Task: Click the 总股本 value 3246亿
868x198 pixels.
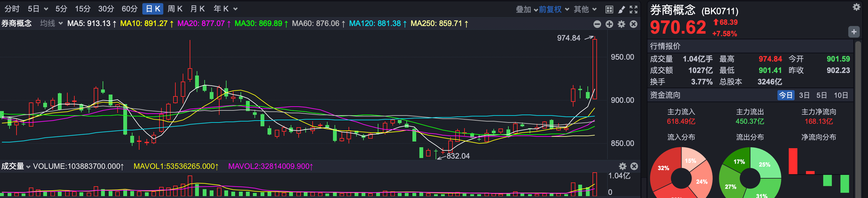Action: click(x=770, y=82)
